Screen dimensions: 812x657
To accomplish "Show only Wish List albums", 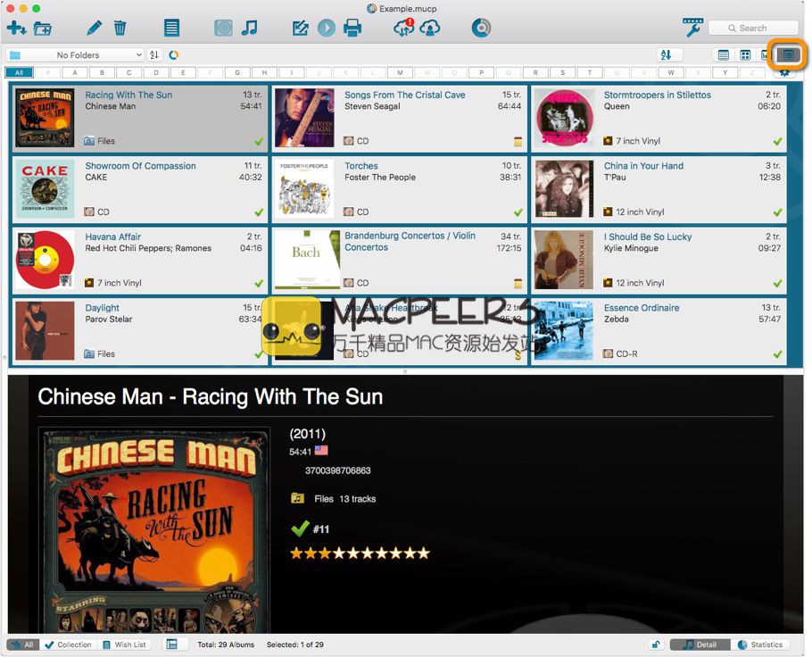I will 124,645.
